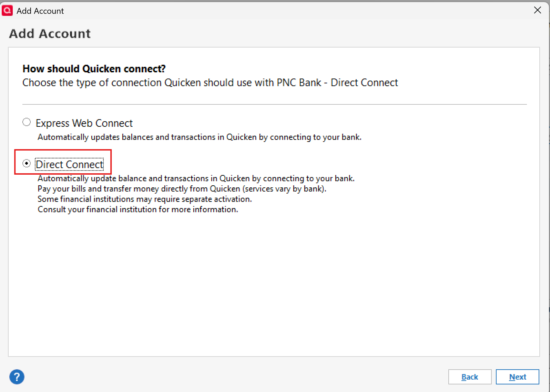Close the Add Account dialog window

[x=537, y=10]
